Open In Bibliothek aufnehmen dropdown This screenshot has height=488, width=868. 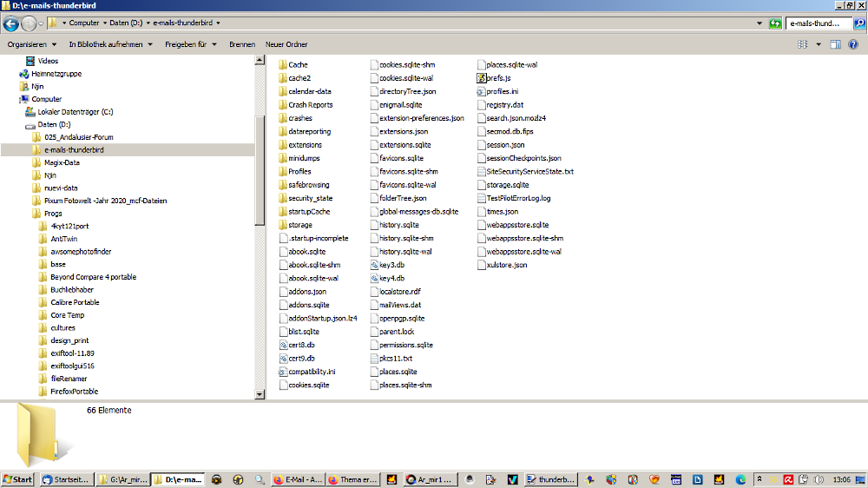pos(110,44)
